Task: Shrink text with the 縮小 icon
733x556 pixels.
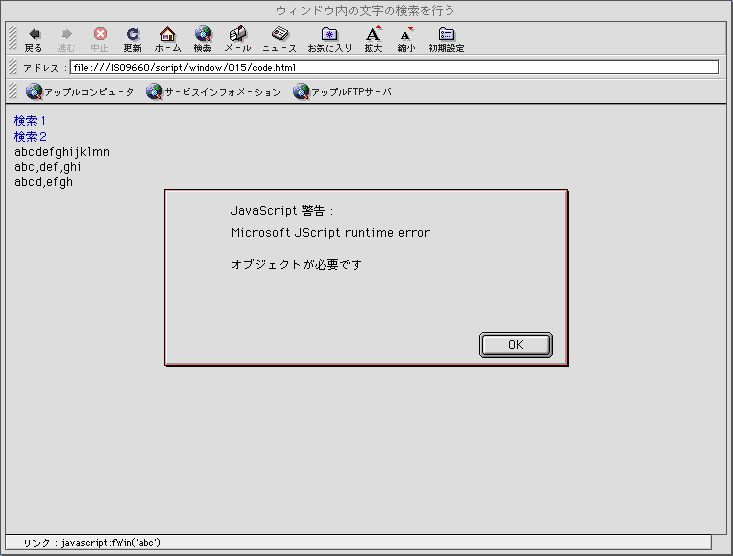Action: (x=406, y=39)
